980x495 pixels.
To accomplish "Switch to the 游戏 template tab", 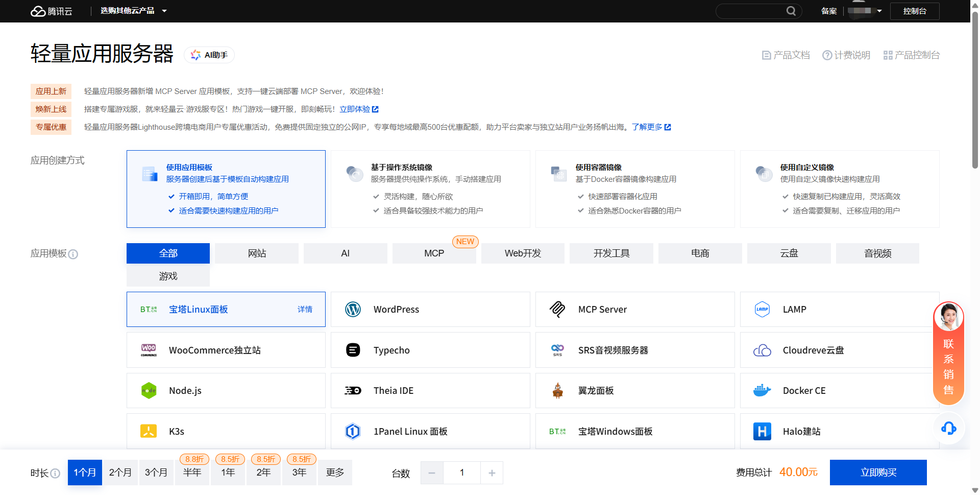I will click(168, 276).
